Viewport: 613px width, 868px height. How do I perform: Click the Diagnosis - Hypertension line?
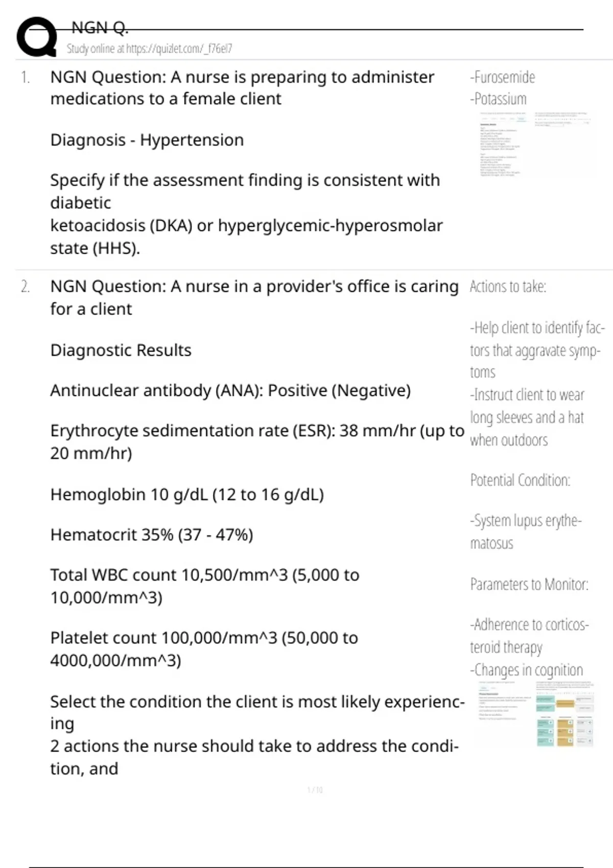pyautogui.click(x=147, y=140)
